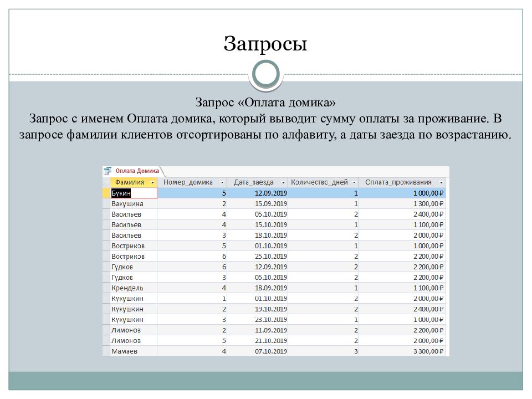Select the Кукушкин cell in the 19.10.2019 row
The width and height of the screenshot is (532, 399).
tap(134, 309)
